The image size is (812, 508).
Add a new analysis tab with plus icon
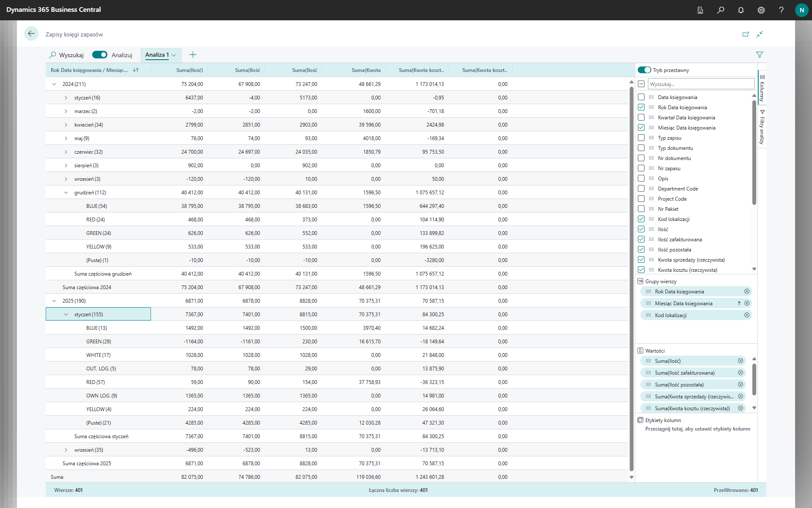[193, 55]
